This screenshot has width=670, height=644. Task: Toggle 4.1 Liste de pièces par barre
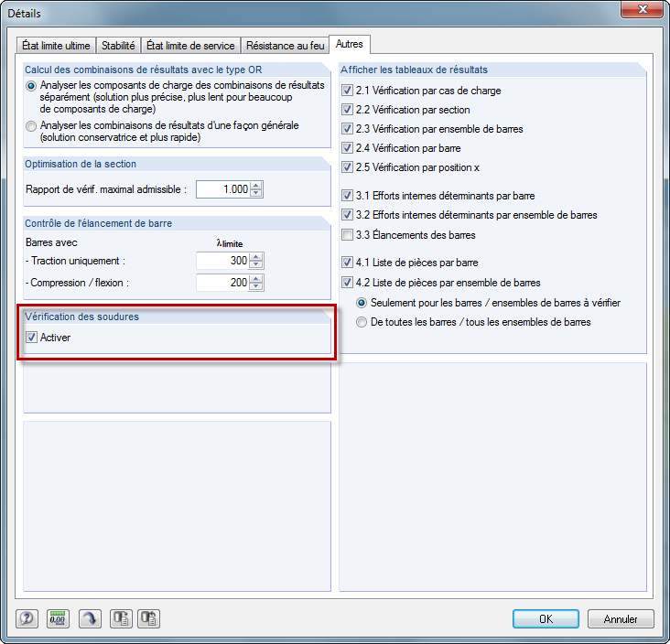coord(347,263)
